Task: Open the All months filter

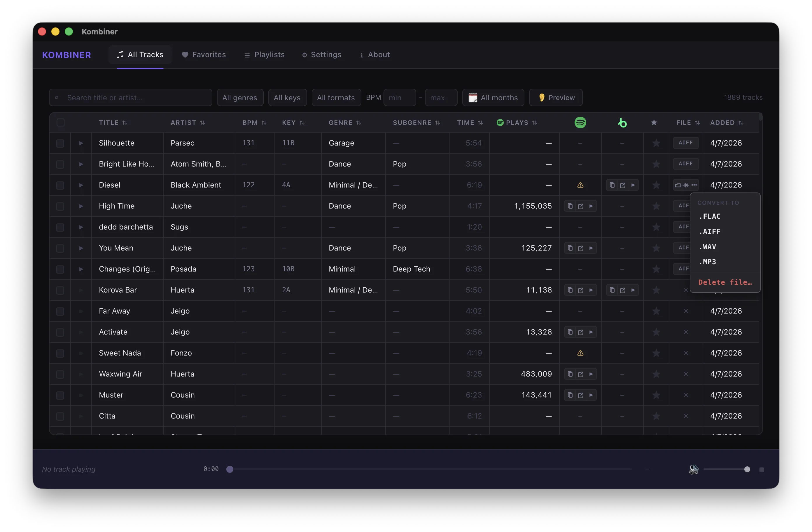Action: click(x=493, y=98)
